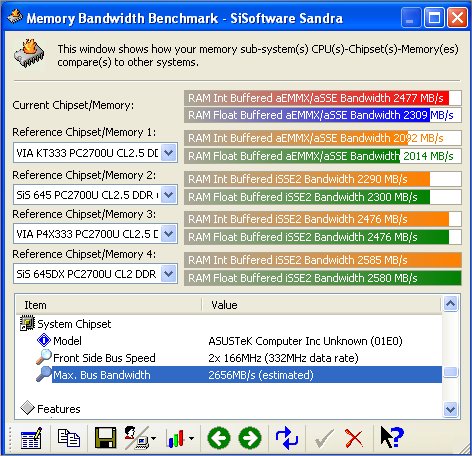Screen dimensions: 472x456
Task: Click the green RAM Float iSSE2 2300 MB/s bar
Action: pyautogui.click(x=322, y=197)
